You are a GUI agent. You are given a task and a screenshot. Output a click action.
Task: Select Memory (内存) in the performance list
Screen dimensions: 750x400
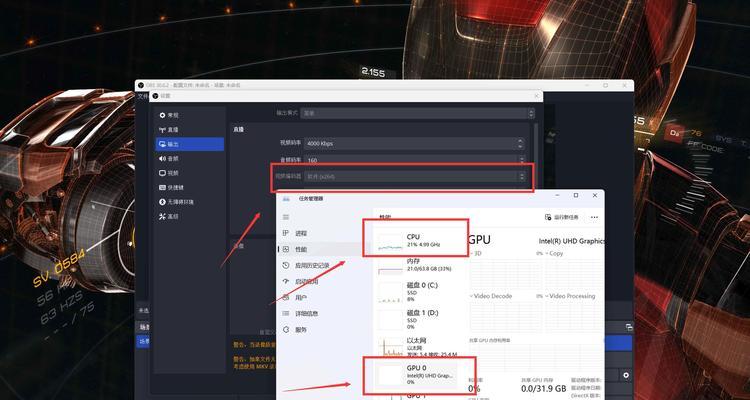click(417, 265)
